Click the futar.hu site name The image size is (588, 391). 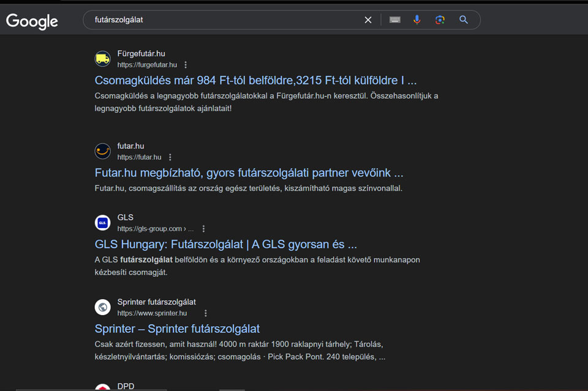130,146
